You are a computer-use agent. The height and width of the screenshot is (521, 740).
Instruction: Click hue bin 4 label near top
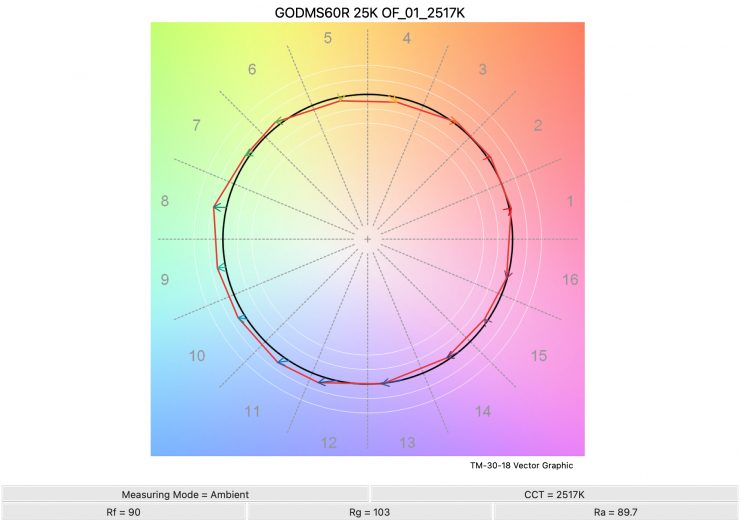click(407, 39)
